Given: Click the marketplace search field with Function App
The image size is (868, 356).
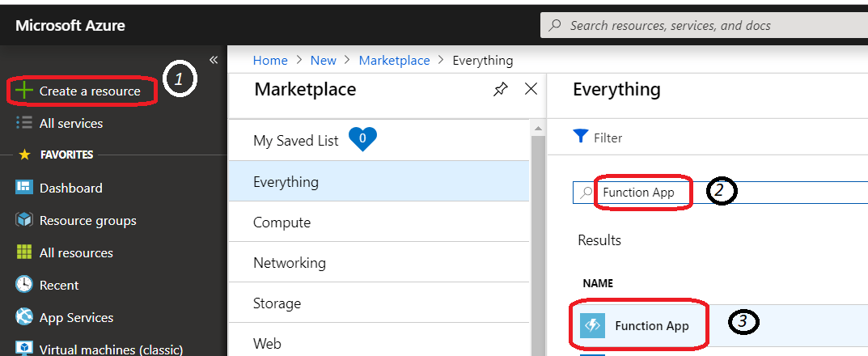Looking at the screenshot, I should [720, 192].
